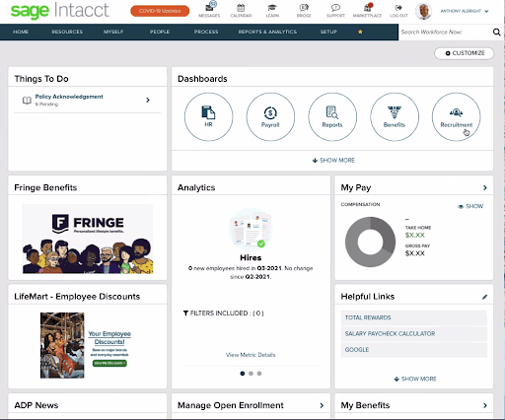505x420 pixels.
Task: Click the Hires illustration in Analytics
Action: [x=251, y=230]
